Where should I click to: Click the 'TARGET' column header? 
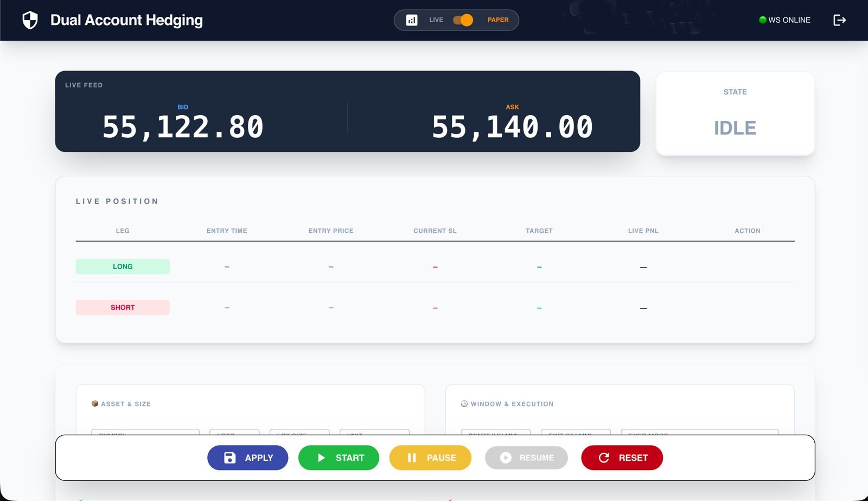[x=539, y=231]
